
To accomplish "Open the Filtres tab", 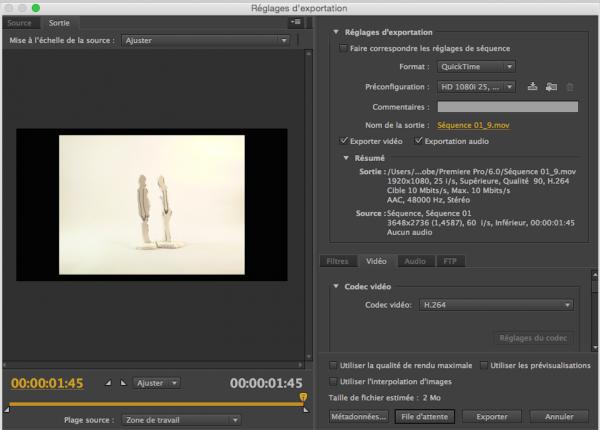I will 338,261.
